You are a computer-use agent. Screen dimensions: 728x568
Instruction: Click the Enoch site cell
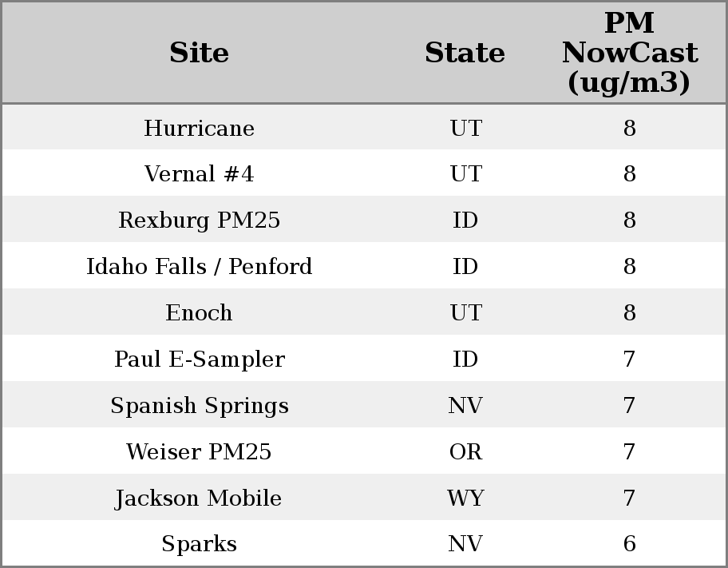tap(199, 313)
